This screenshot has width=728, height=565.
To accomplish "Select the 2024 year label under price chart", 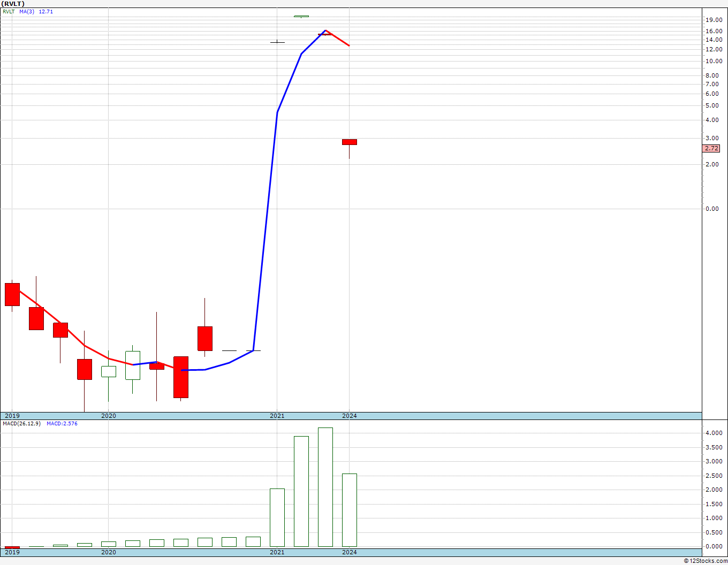I will tap(350, 416).
